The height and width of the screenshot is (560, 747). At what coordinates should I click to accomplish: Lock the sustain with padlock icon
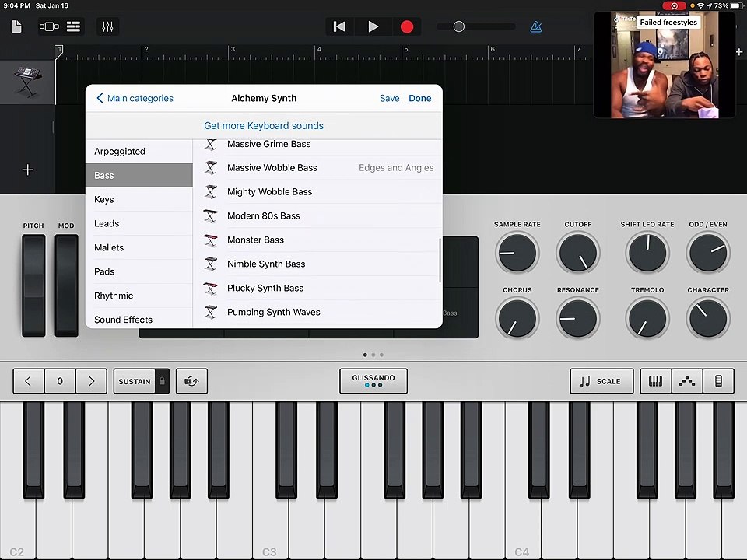click(162, 381)
